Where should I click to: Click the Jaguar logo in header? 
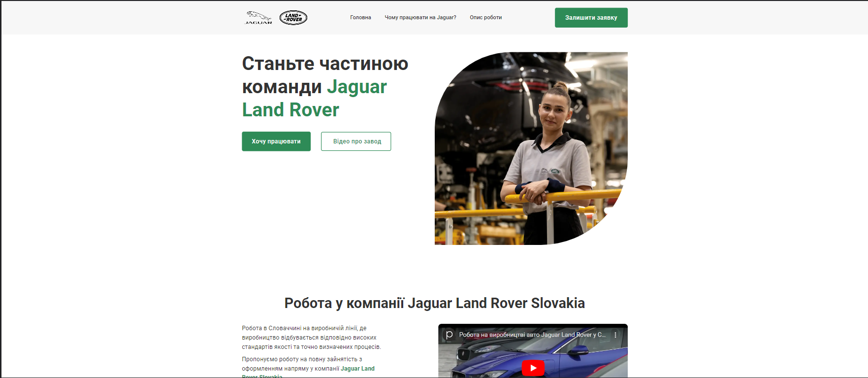tap(258, 18)
